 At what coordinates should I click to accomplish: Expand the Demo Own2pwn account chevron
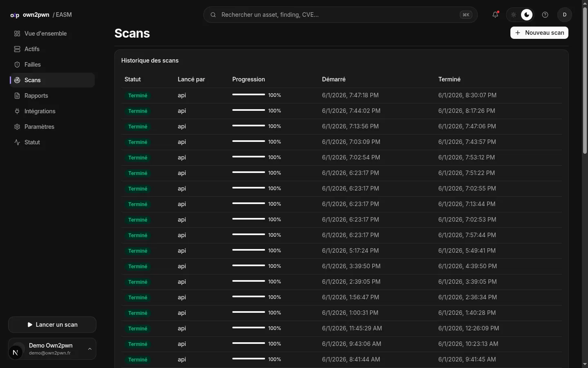(90, 349)
